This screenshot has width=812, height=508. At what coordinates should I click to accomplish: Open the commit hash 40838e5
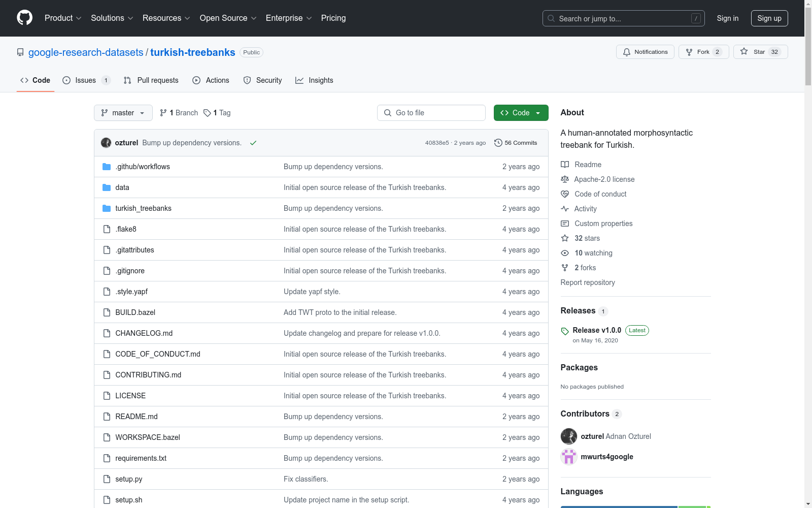click(437, 143)
